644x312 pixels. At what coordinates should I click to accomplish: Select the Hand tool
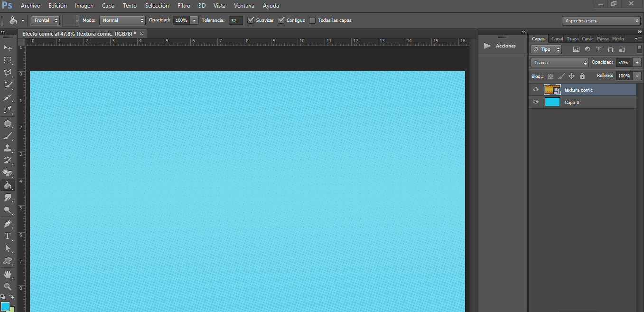8,274
